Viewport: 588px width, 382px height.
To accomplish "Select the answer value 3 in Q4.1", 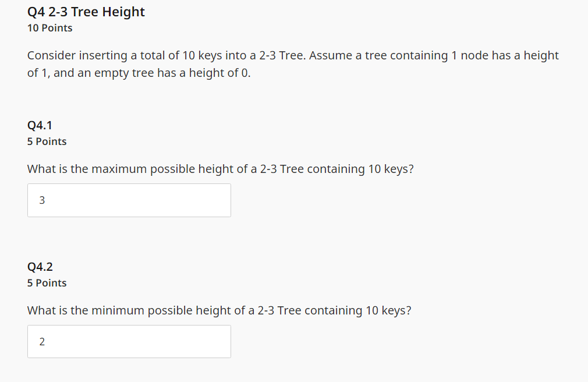I will point(41,200).
